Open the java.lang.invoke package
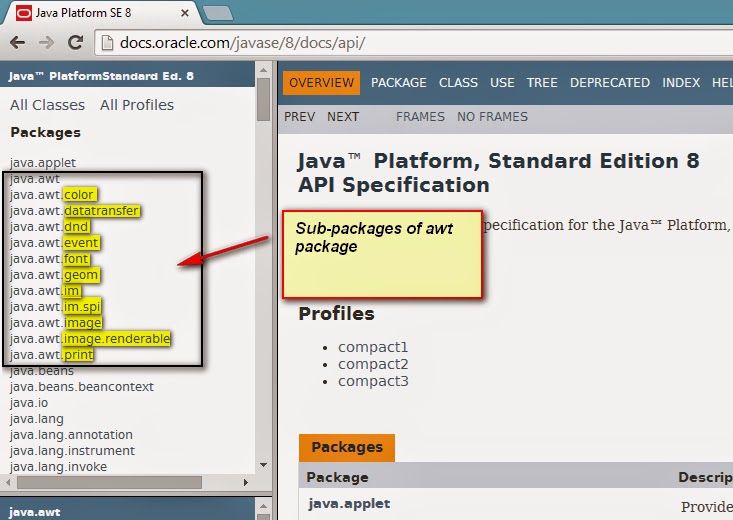Screen dimensions: 733x520 click(x=58, y=467)
